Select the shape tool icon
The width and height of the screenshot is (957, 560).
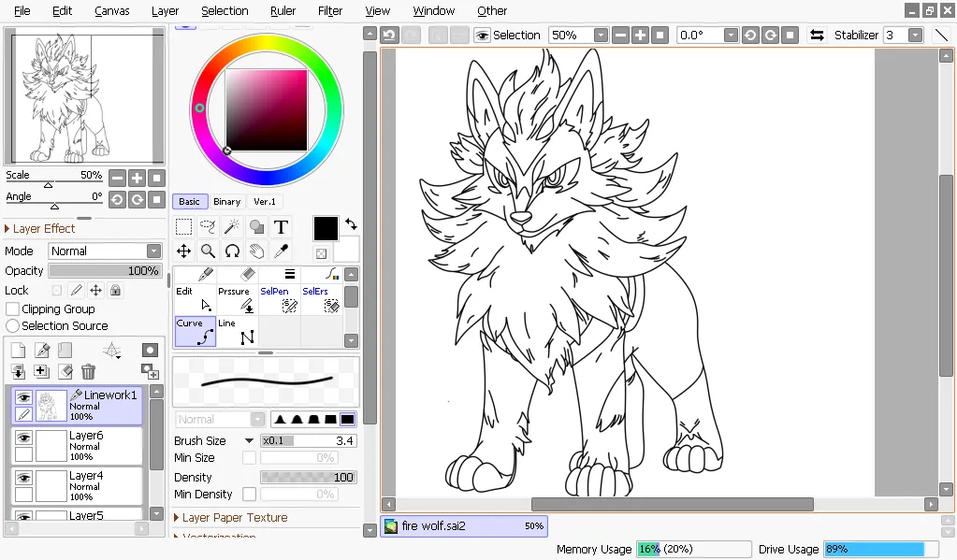coord(256,227)
